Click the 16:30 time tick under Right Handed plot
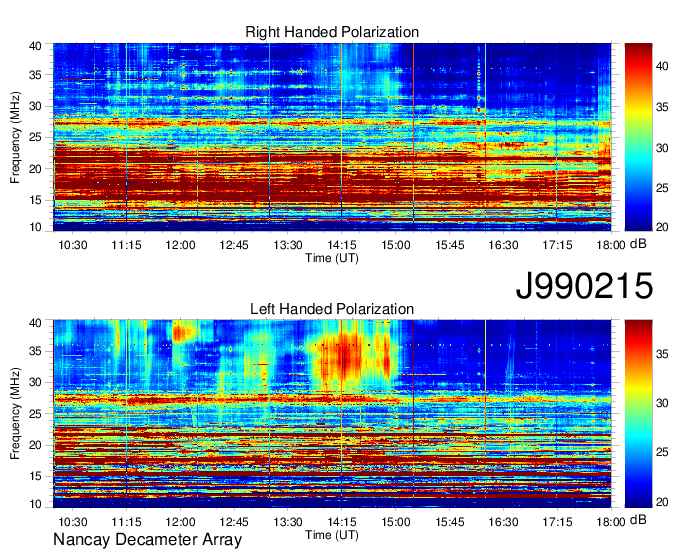Viewport: 680px width, 552px height. [503, 245]
